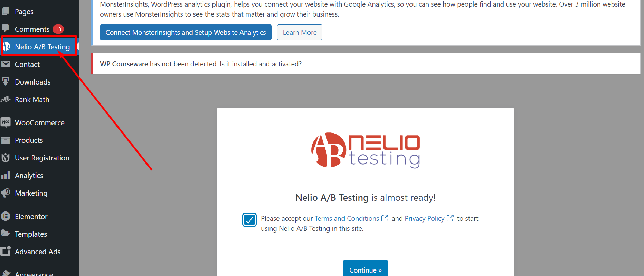The height and width of the screenshot is (276, 644).
Task: Open the Privacy Policy link
Action: tap(424, 218)
